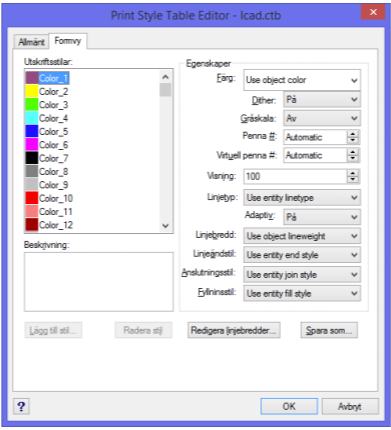Click the Virtuell penna # Automatic field
Viewport: 391px width, 430px height.
click(315, 155)
